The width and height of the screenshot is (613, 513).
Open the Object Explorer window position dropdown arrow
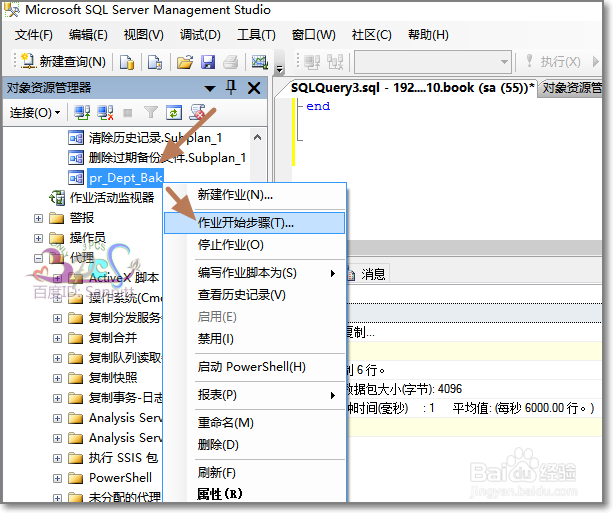(210, 88)
